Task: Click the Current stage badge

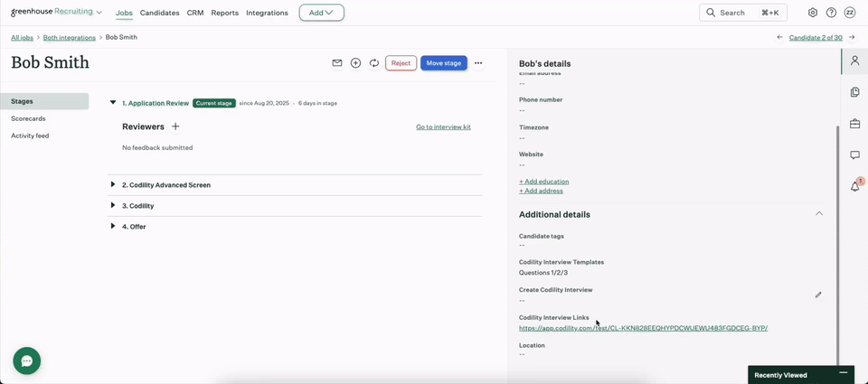Action: click(214, 103)
